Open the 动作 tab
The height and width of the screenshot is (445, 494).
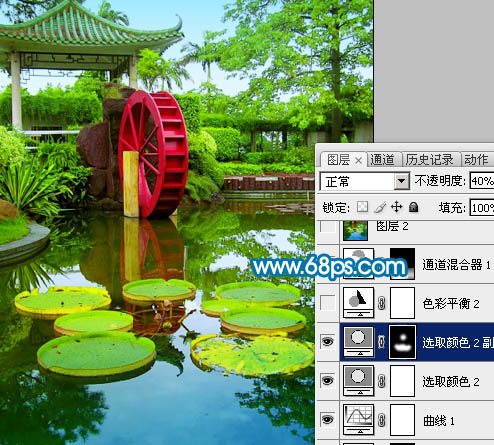(x=476, y=160)
